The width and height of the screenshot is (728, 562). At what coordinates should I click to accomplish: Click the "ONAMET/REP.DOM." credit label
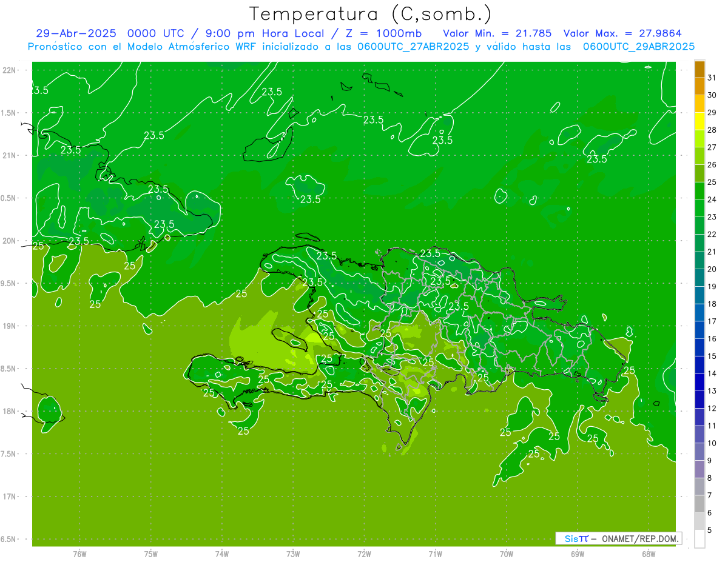tap(640, 538)
